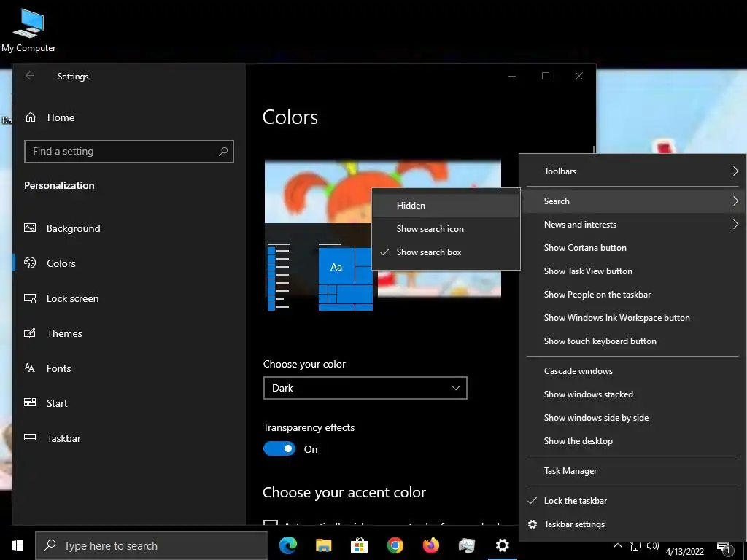
Task: Choose Show windows stacked
Action: tap(634, 394)
